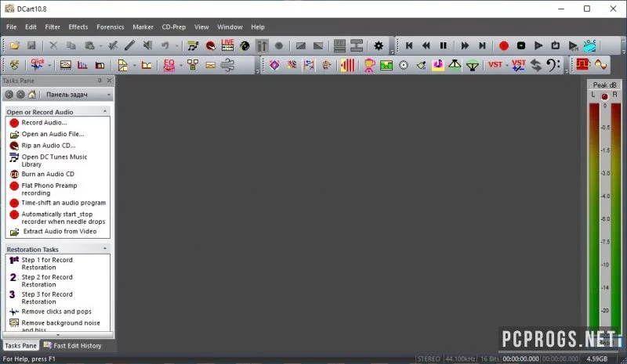
Task: Click the Undo arrow toolbar icon
Action: click(x=165, y=45)
